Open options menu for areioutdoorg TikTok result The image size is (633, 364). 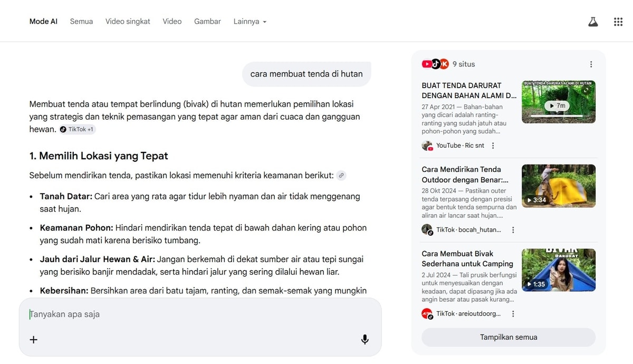click(x=513, y=313)
